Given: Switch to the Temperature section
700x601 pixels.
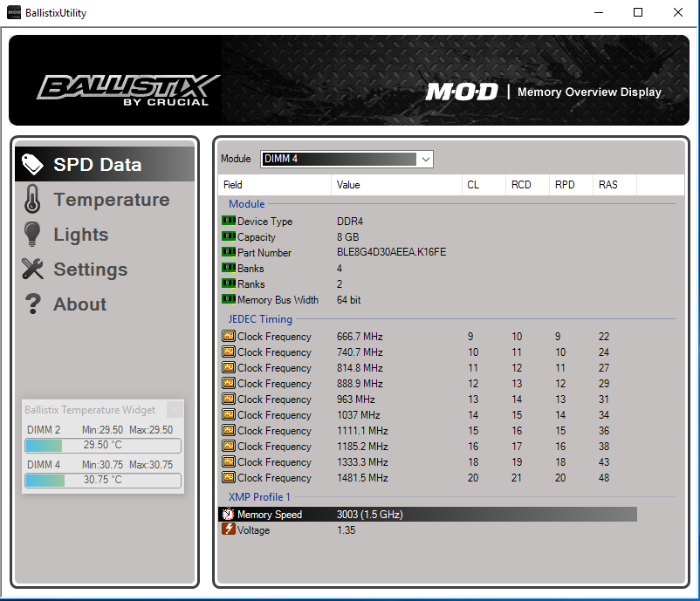Looking at the screenshot, I should pyautogui.click(x=105, y=199).
